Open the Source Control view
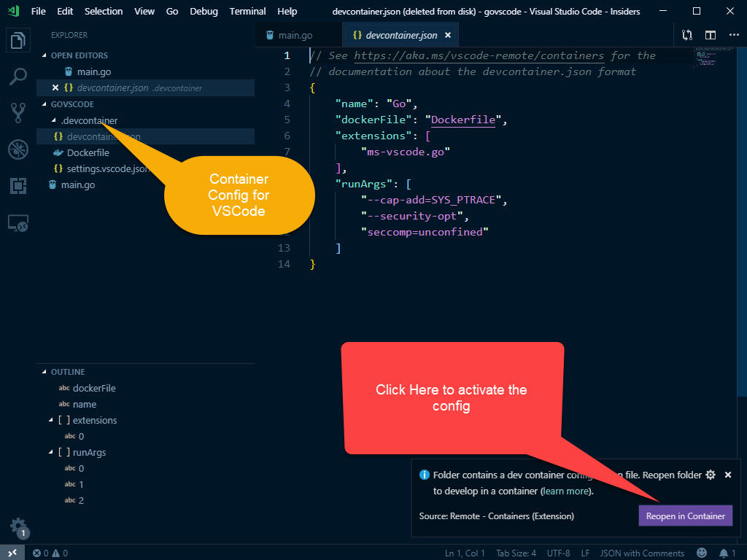Image resolution: width=747 pixels, height=560 pixels. point(18,113)
